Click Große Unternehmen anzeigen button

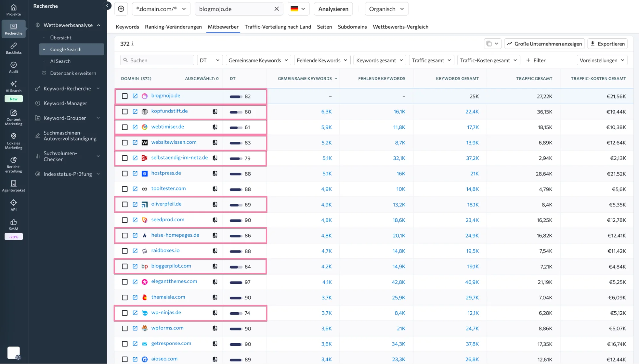(x=544, y=44)
